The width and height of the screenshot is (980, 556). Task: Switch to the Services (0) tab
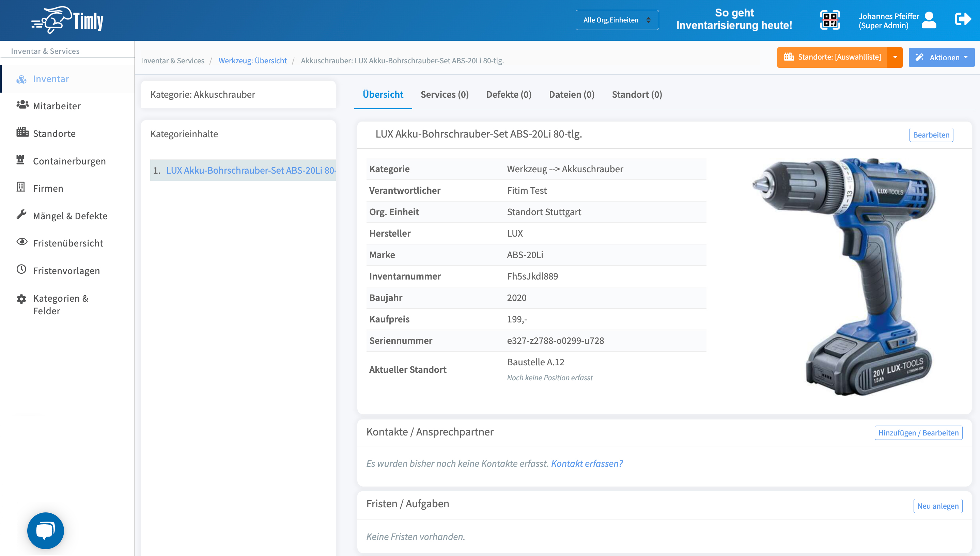pyautogui.click(x=444, y=95)
